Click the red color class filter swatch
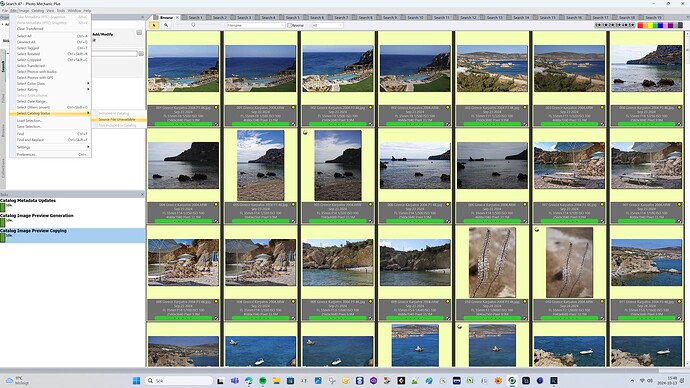 tap(640, 26)
